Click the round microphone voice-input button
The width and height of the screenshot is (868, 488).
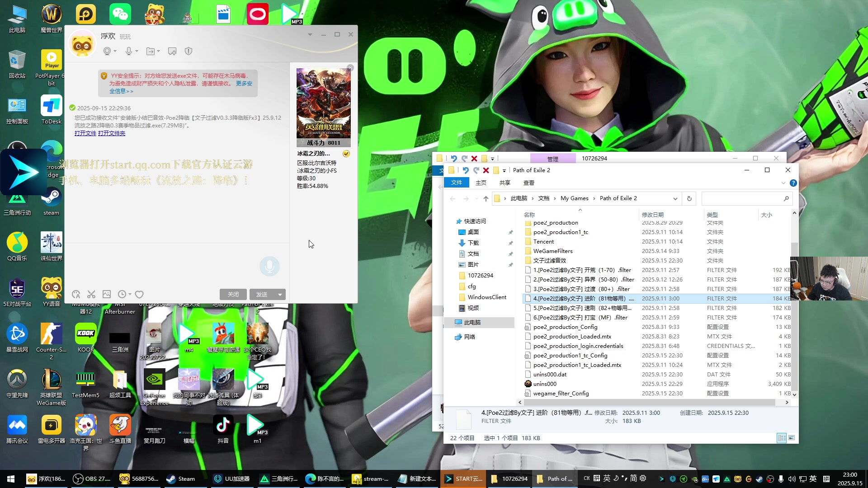[x=269, y=267]
